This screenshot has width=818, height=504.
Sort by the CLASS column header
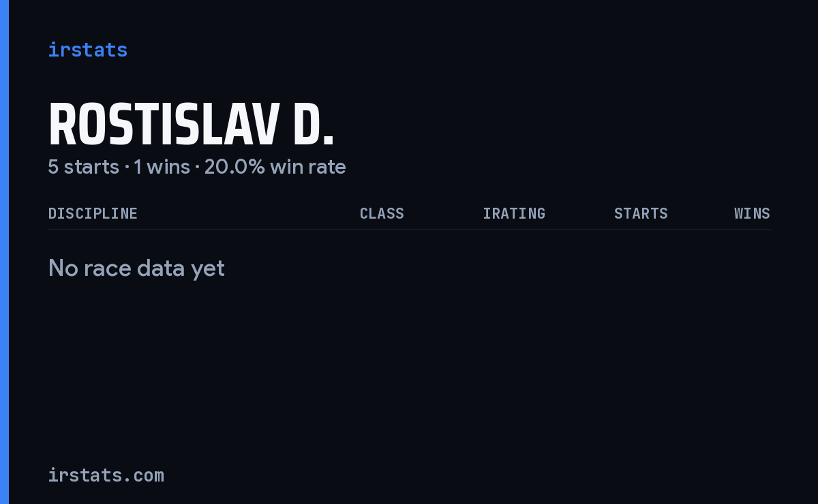click(382, 213)
